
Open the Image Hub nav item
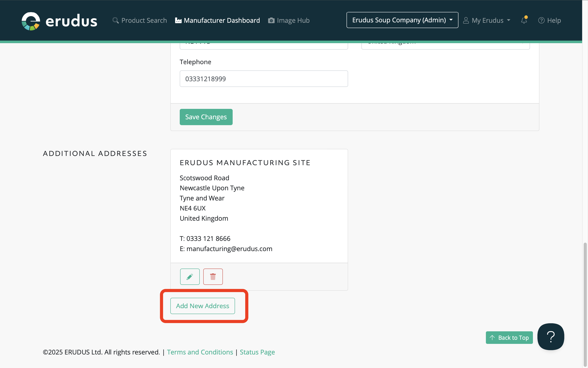293,20
